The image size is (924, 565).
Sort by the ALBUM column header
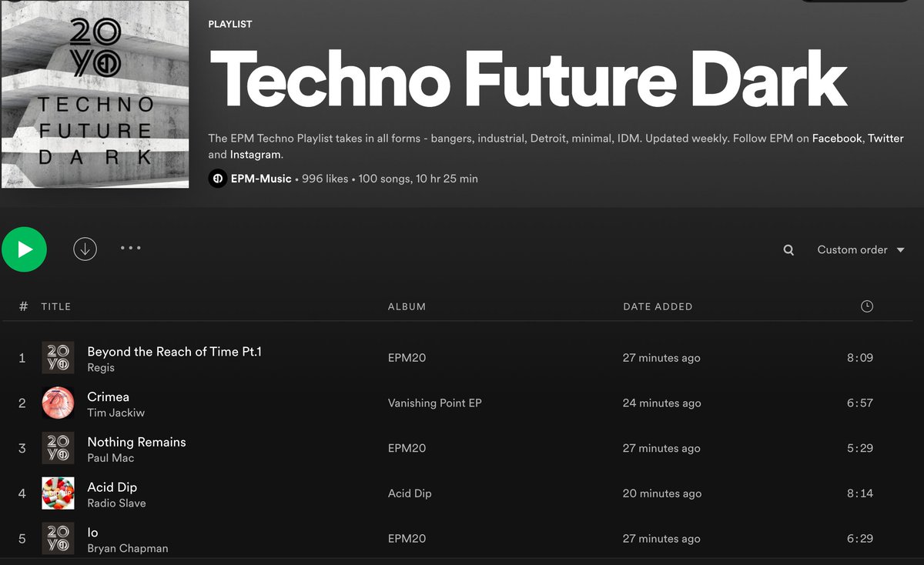(407, 306)
